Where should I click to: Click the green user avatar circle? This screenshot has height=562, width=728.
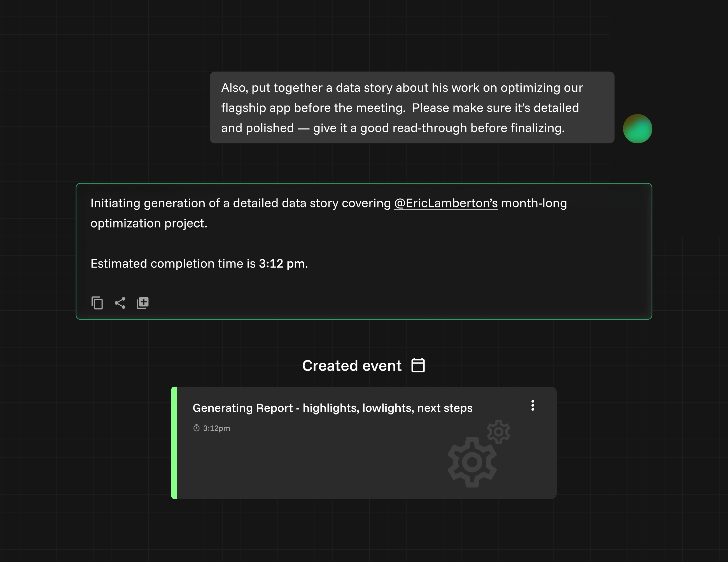(x=637, y=129)
